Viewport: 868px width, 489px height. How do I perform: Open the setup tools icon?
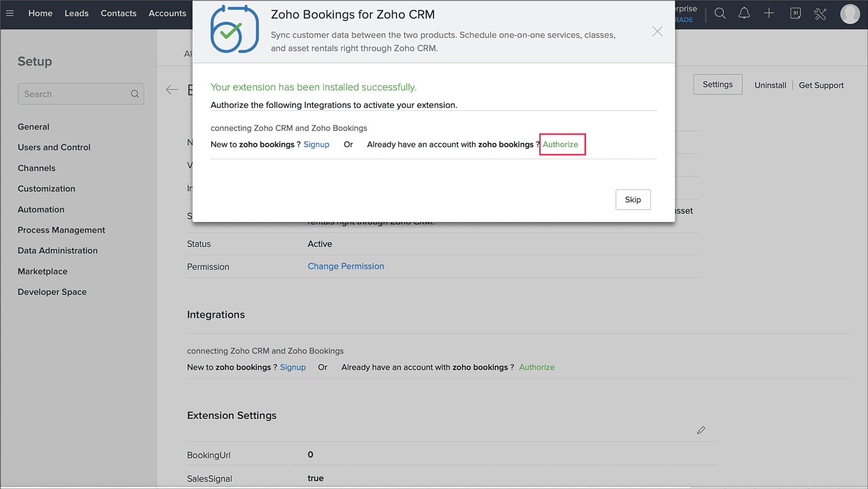[820, 14]
